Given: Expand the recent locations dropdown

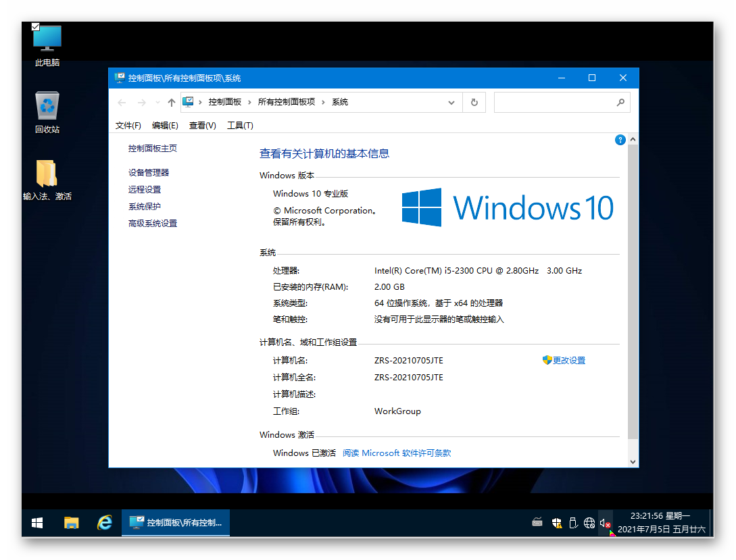Looking at the screenshot, I should pos(157,102).
